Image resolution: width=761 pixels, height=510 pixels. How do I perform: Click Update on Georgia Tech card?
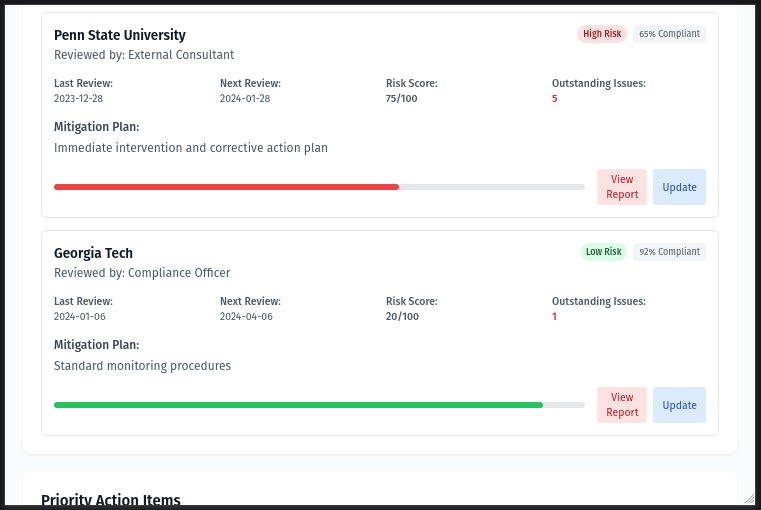pos(679,405)
